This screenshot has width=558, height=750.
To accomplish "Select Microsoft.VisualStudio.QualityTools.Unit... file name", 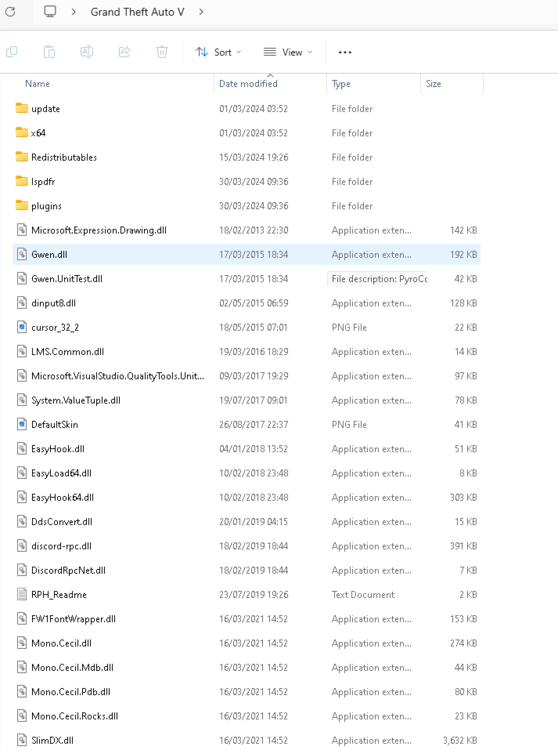I will 118,376.
